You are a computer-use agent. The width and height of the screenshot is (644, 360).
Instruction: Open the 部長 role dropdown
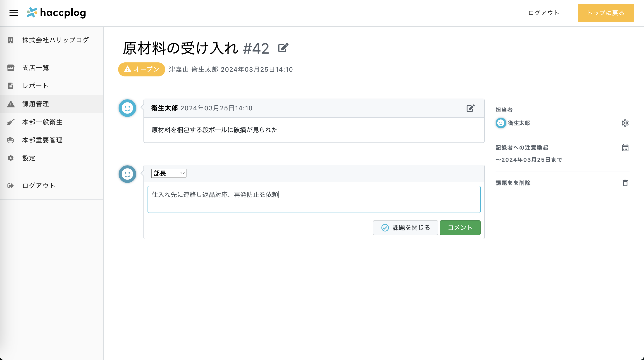point(169,173)
